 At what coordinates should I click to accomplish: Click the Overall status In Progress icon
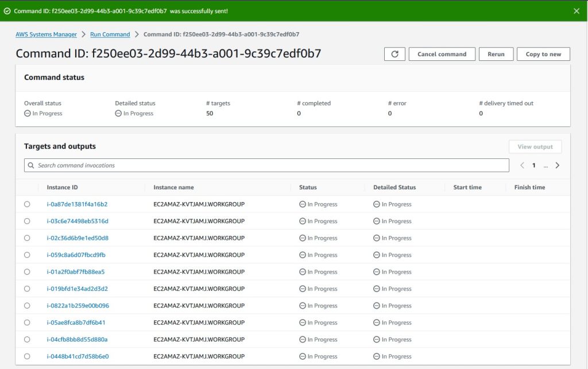point(28,113)
